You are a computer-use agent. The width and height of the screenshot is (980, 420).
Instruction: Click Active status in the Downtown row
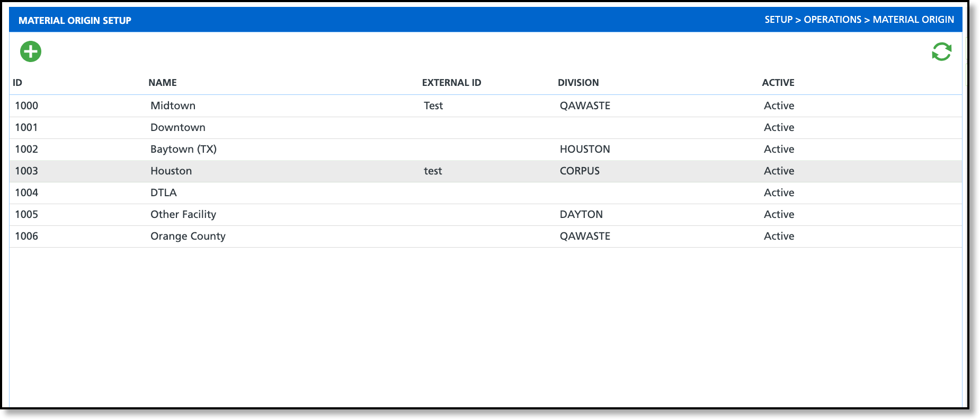(x=779, y=127)
